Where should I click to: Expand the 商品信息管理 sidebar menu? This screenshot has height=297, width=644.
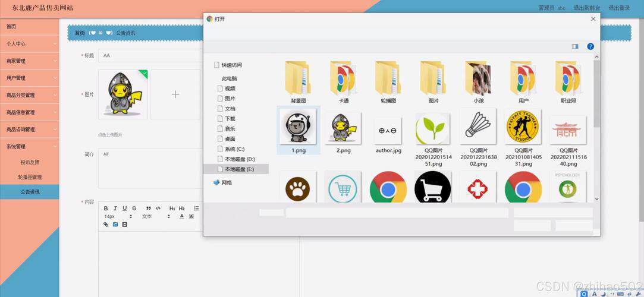point(30,112)
